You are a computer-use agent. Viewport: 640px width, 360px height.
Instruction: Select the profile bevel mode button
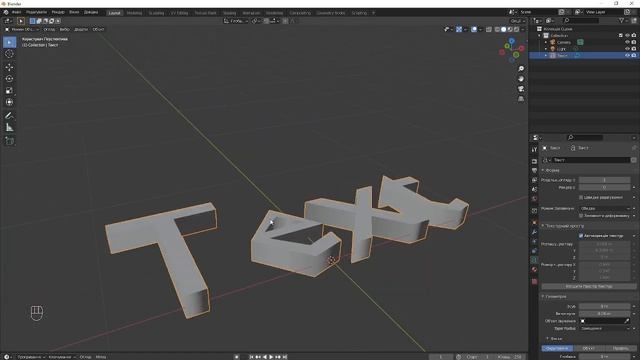coord(620,348)
